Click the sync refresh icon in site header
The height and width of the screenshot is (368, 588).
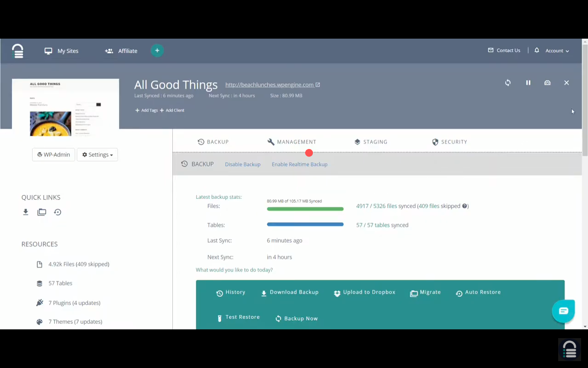tap(508, 83)
